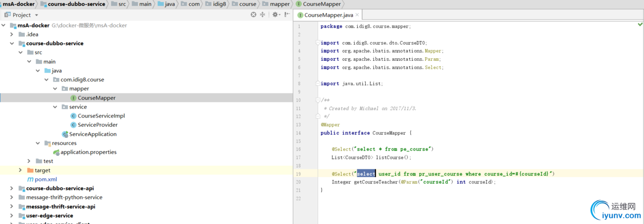Click 'listCourse' method name on line 17

click(390, 157)
